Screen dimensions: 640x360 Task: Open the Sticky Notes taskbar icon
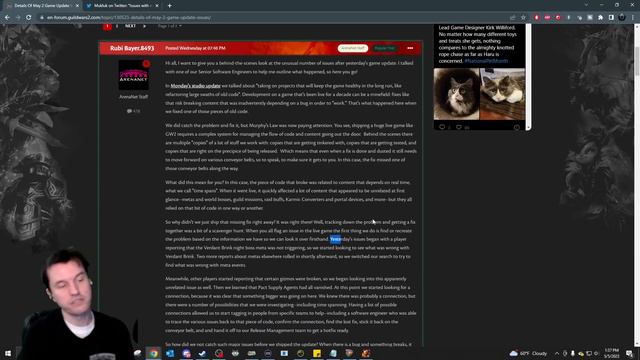317,353
